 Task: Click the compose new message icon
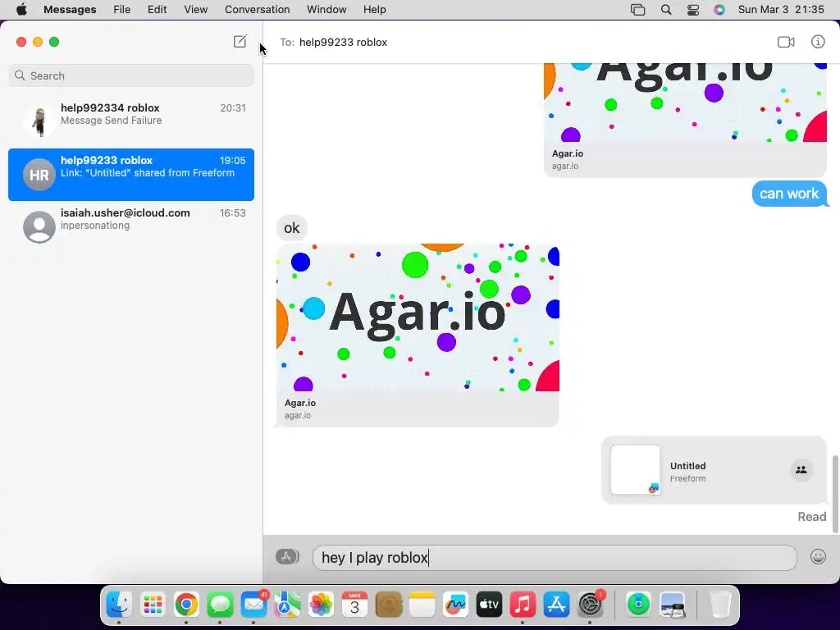tap(240, 42)
